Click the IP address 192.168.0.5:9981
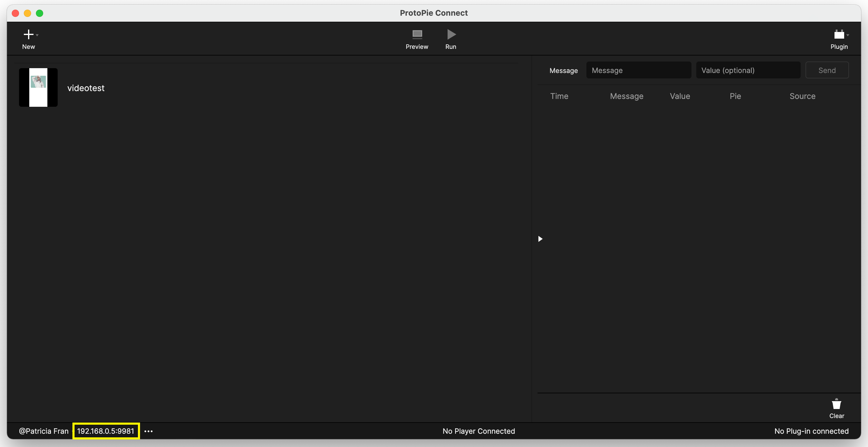868x447 pixels. [x=106, y=431]
